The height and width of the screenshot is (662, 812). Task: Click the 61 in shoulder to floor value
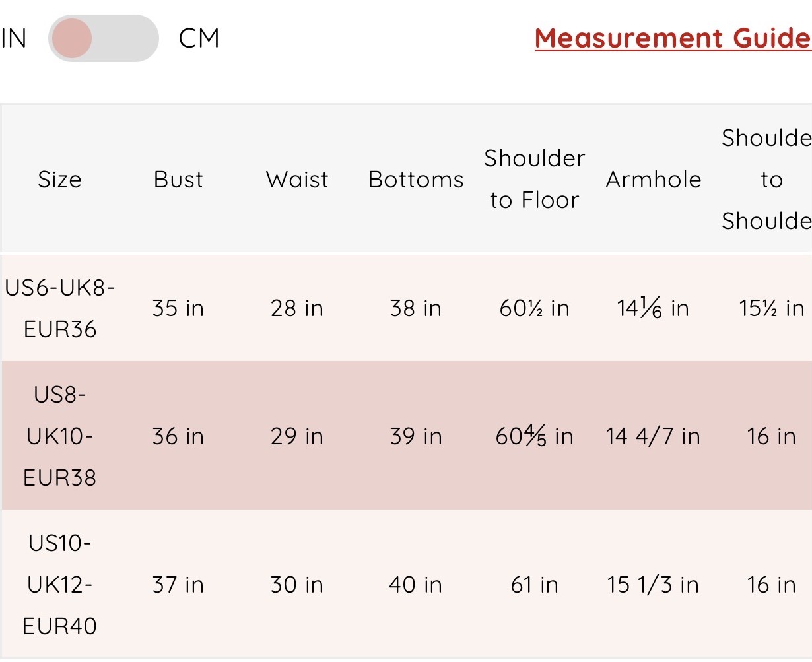click(535, 585)
